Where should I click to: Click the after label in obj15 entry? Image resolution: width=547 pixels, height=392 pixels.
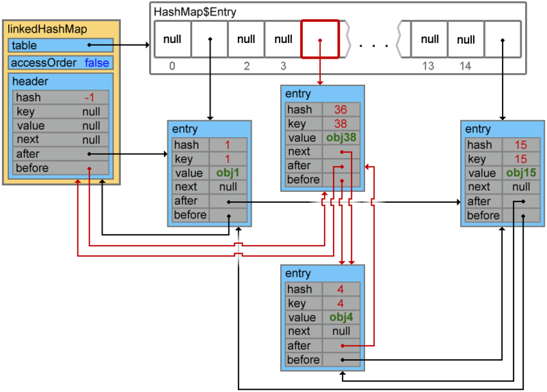(x=479, y=201)
